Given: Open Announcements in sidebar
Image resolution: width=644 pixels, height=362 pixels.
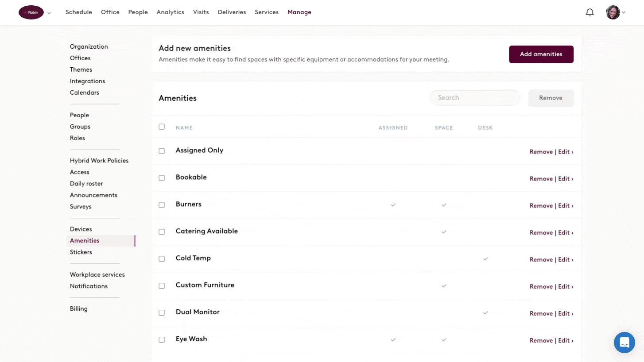Looking at the screenshot, I should tap(94, 195).
